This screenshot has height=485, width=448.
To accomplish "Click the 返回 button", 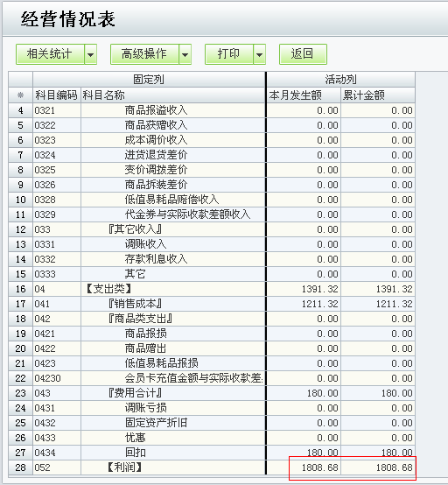I will (x=303, y=54).
